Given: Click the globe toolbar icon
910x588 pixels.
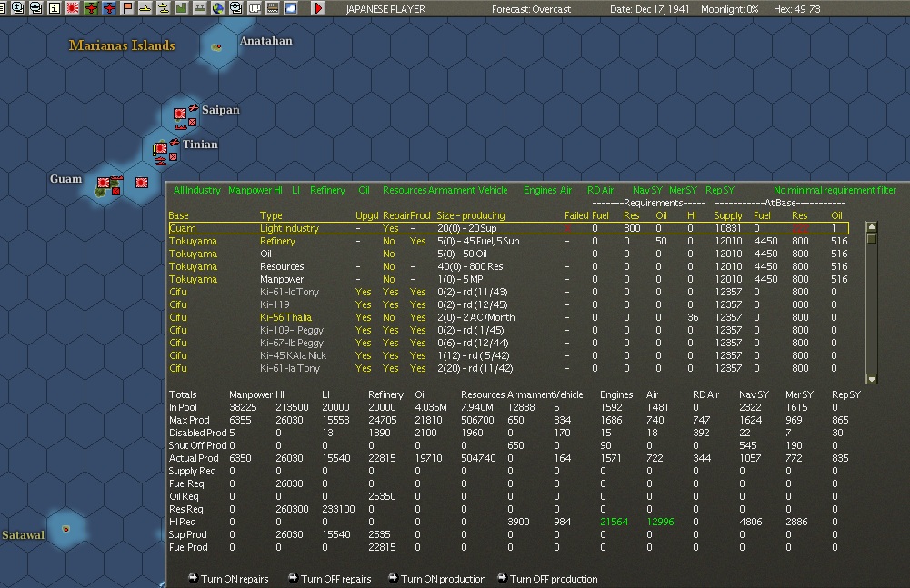Looking at the screenshot, I should click(217, 8).
